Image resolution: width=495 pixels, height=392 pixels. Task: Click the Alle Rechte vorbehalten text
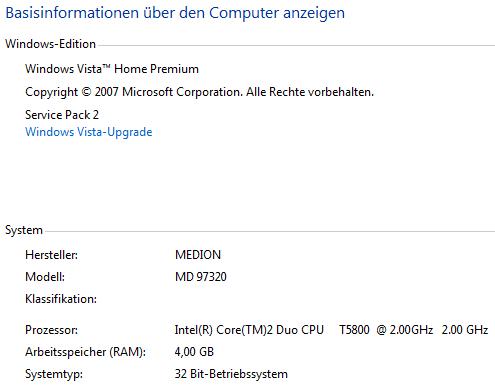point(310,92)
